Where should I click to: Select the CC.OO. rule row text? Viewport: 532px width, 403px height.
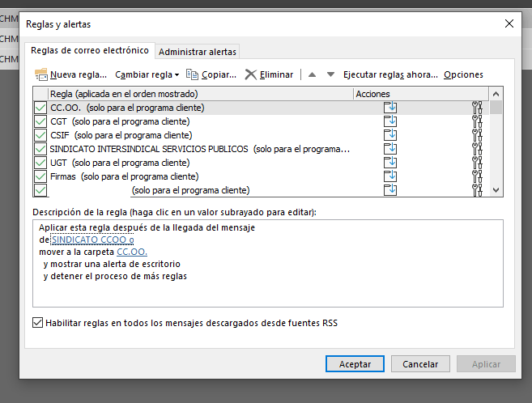coord(127,108)
